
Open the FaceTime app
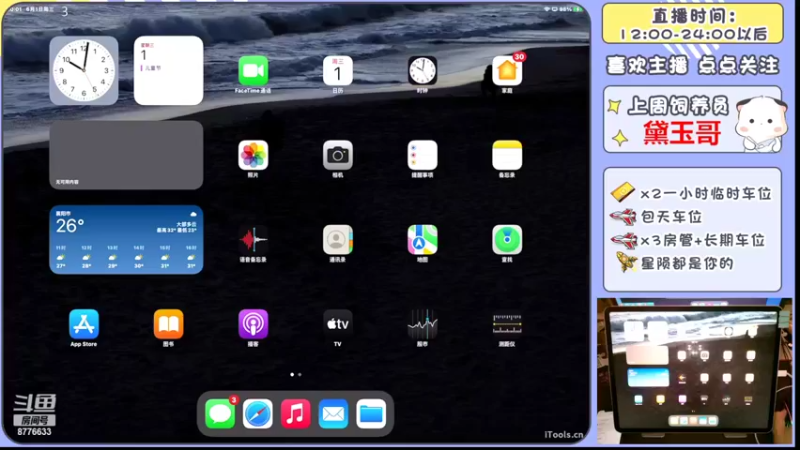coord(253,70)
